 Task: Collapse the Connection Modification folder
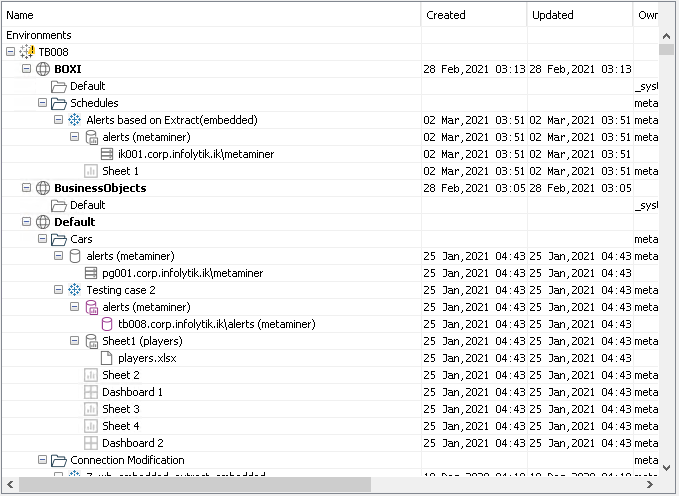pos(42,460)
